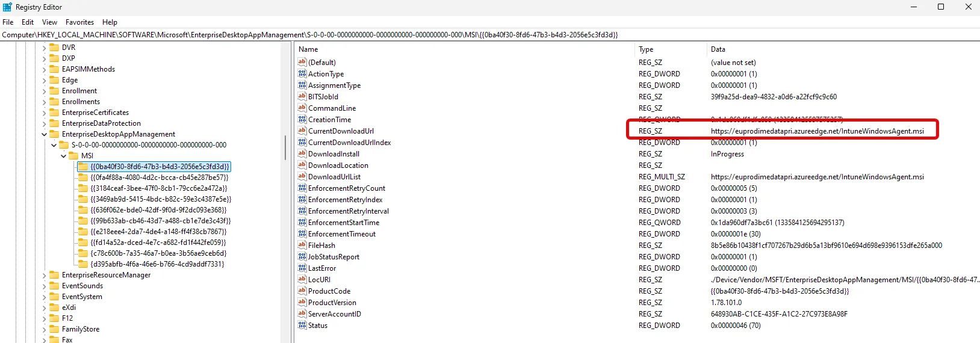Viewport: 980px width, 343px height.
Task: Click the BITSJobId string icon
Action: tap(302, 96)
